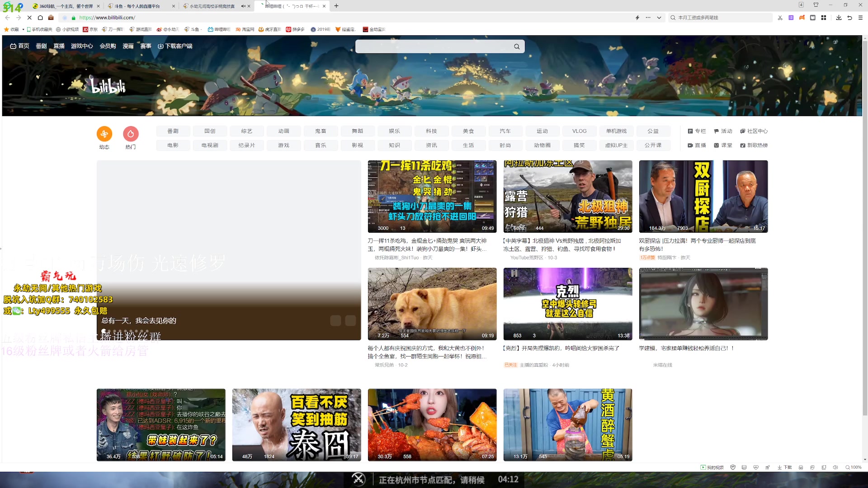Image resolution: width=868 pixels, height=488 pixels.
Task: Unmute the 永劫无间 tab audio
Action: pos(243,6)
